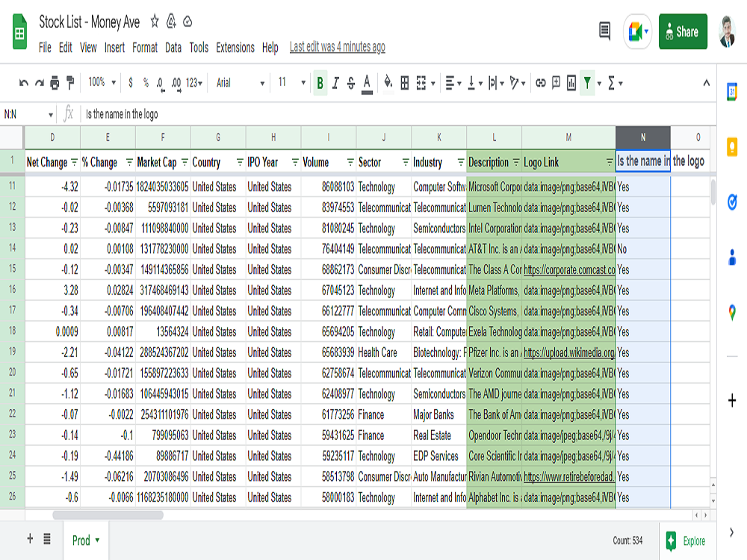
Task: Open the Sheets home logo
Action: click(x=19, y=32)
